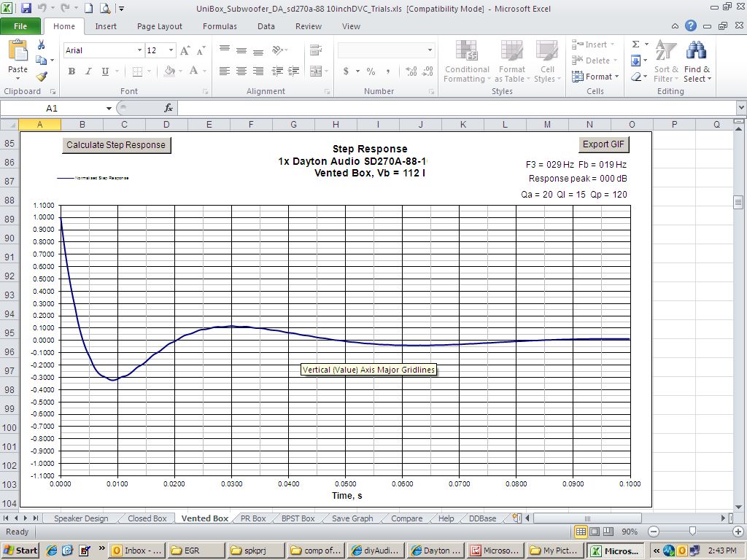The height and width of the screenshot is (560, 747).
Task: Click the Windows Start button
Action: coord(20,551)
